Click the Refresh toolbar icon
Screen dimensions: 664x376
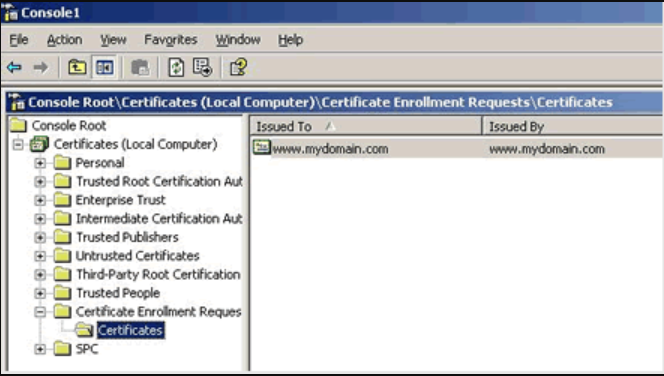pos(176,67)
